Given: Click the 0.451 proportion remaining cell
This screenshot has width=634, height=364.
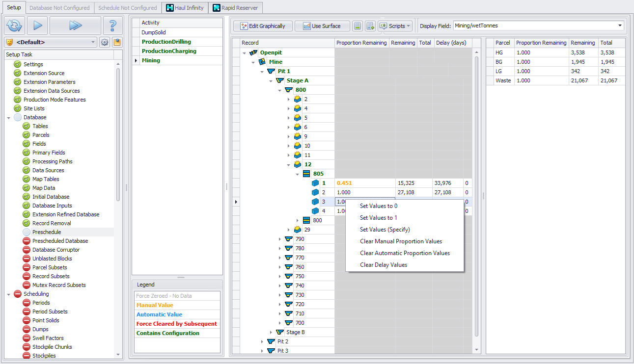Looking at the screenshot, I should 344,183.
